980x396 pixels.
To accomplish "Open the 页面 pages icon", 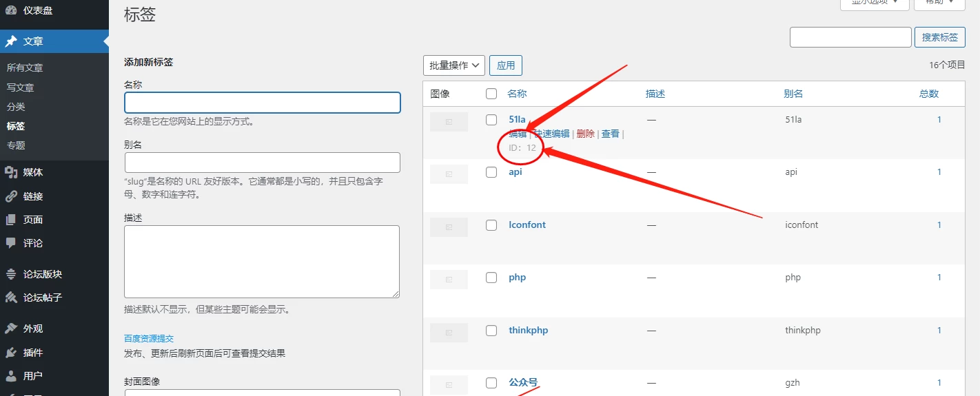I will click(x=11, y=220).
